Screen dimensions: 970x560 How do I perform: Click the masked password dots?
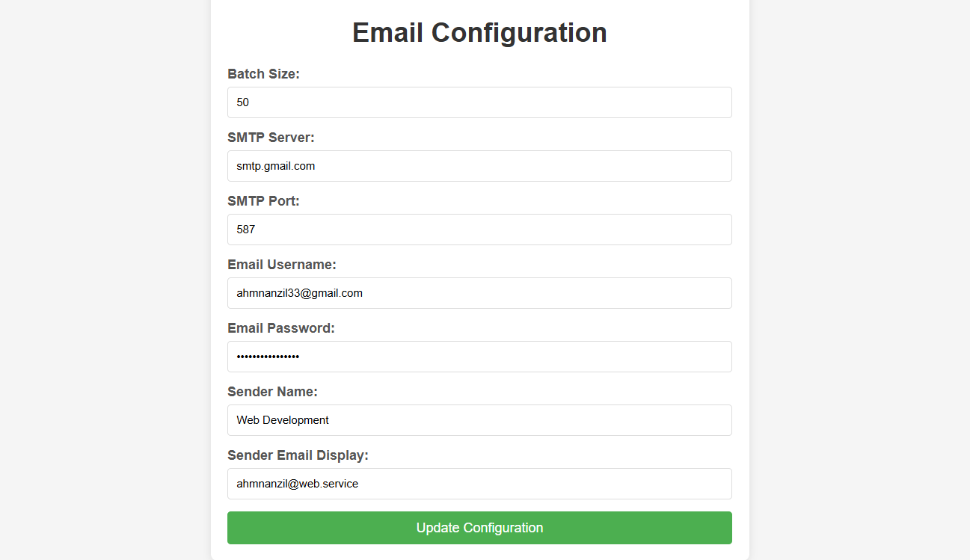pyautogui.click(x=268, y=357)
